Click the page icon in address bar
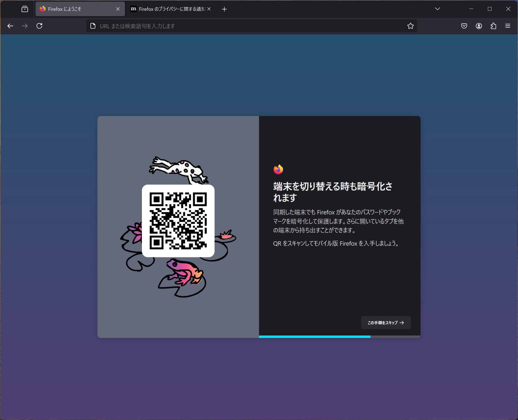This screenshot has width=518, height=420. (93, 26)
